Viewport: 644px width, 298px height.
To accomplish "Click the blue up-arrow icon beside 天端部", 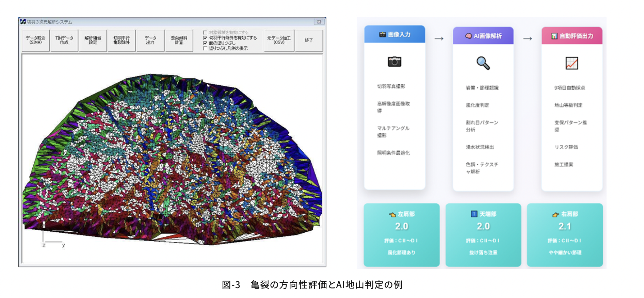I will (x=473, y=214).
